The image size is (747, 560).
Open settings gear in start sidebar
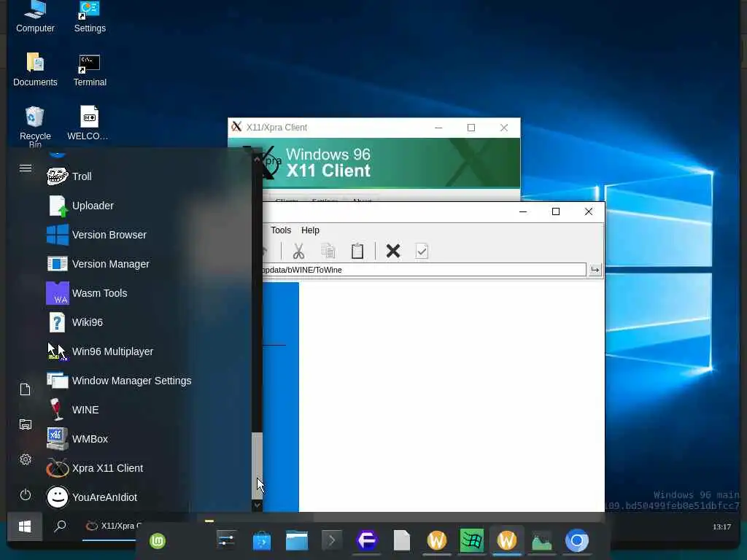click(26, 459)
